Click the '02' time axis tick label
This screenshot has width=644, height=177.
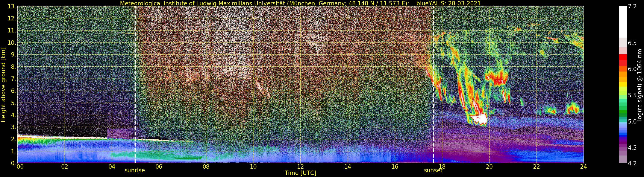coord(65,166)
